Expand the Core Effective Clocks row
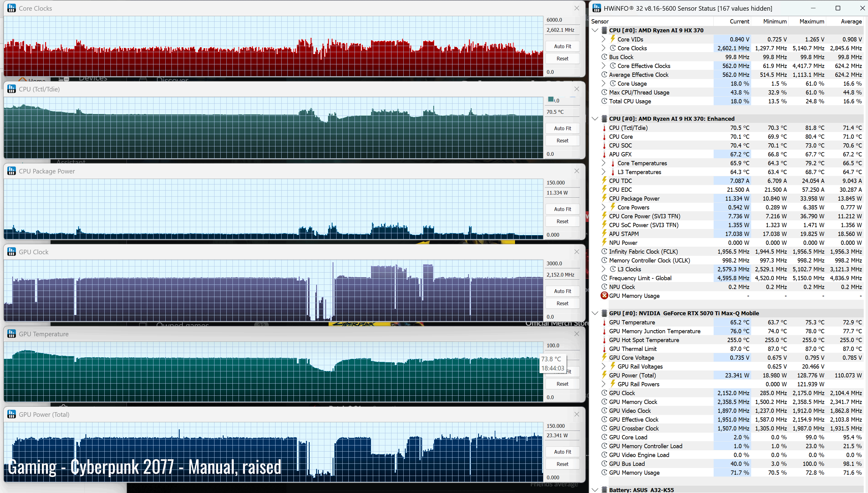The width and height of the screenshot is (868, 493). [x=603, y=66]
